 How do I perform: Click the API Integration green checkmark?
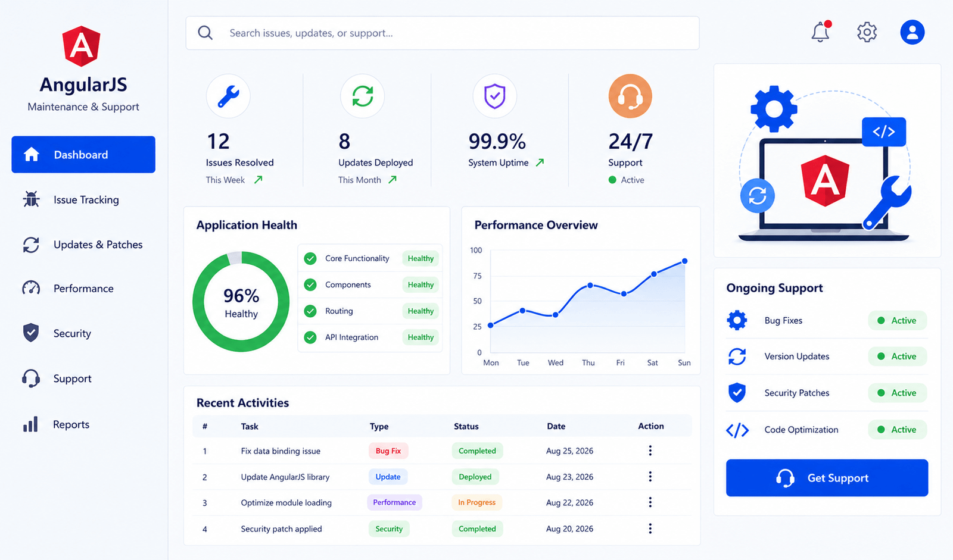(x=310, y=337)
